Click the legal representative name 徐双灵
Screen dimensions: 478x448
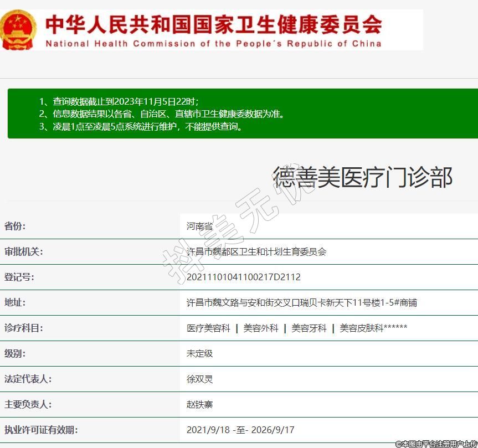(x=199, y=379)
